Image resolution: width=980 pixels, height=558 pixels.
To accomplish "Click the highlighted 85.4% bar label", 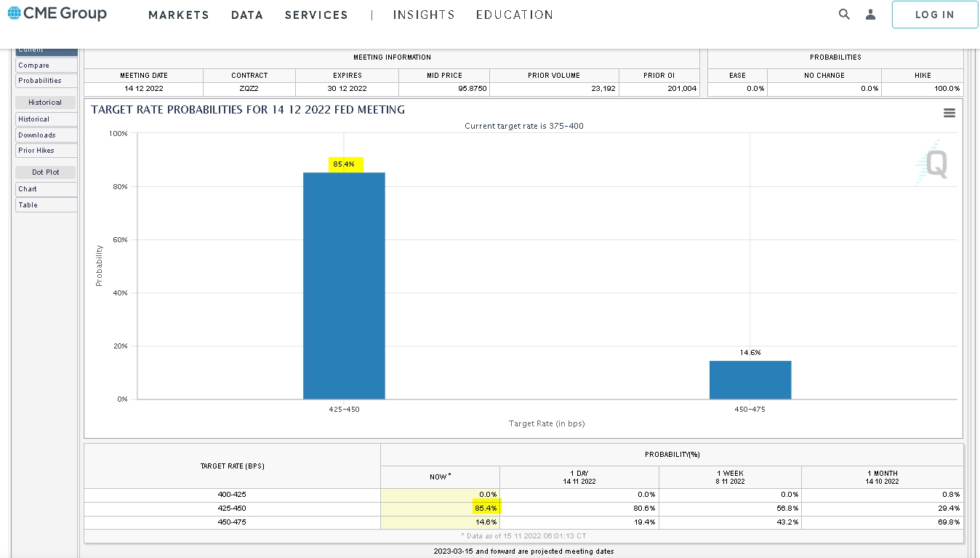I will click(x=345, y=164).
